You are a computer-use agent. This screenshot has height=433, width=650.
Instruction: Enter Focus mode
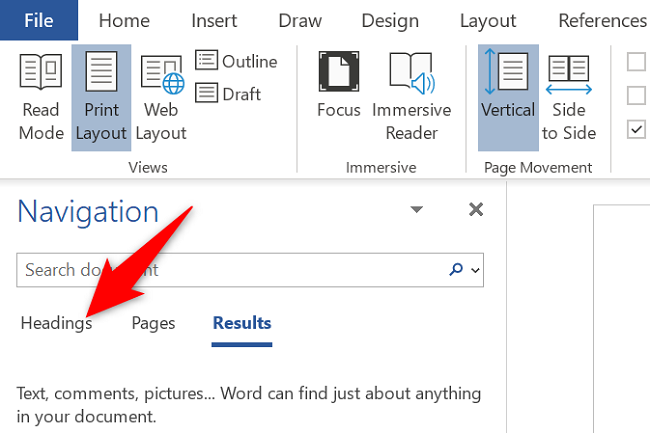coord(338,97)
